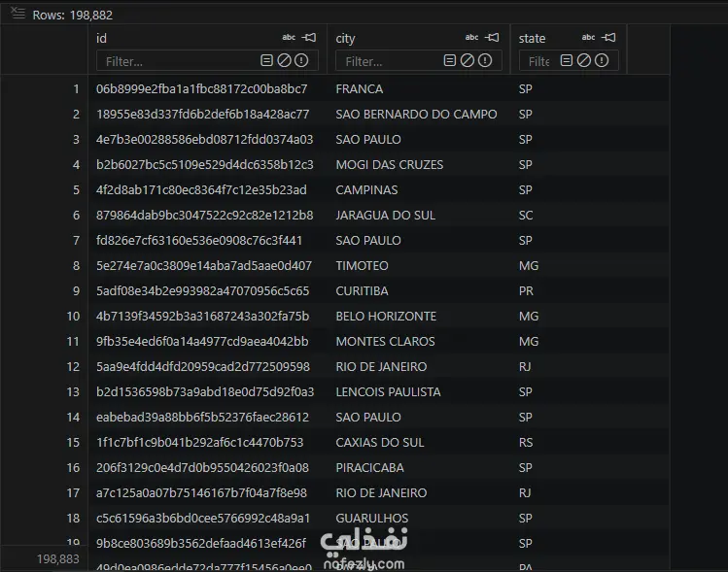Select the PR state cell
The height and width of the screenshot is (572, 728).
click(x=526, y=291)
